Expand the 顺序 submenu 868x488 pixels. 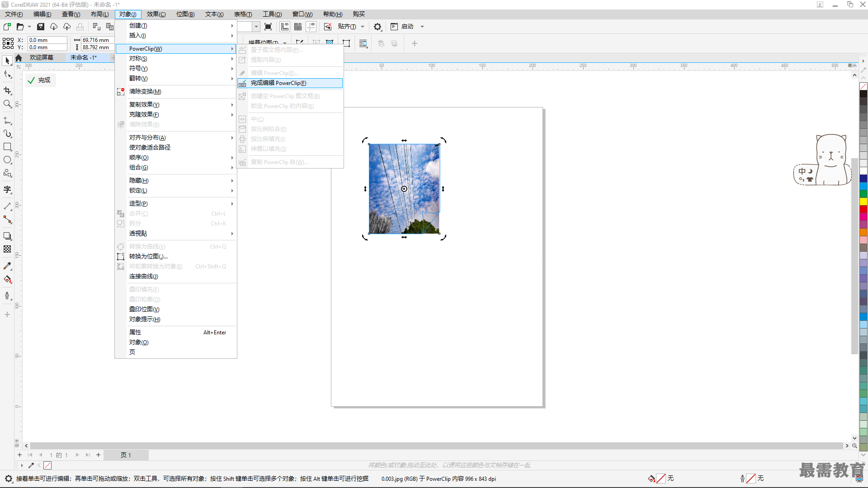176,158
